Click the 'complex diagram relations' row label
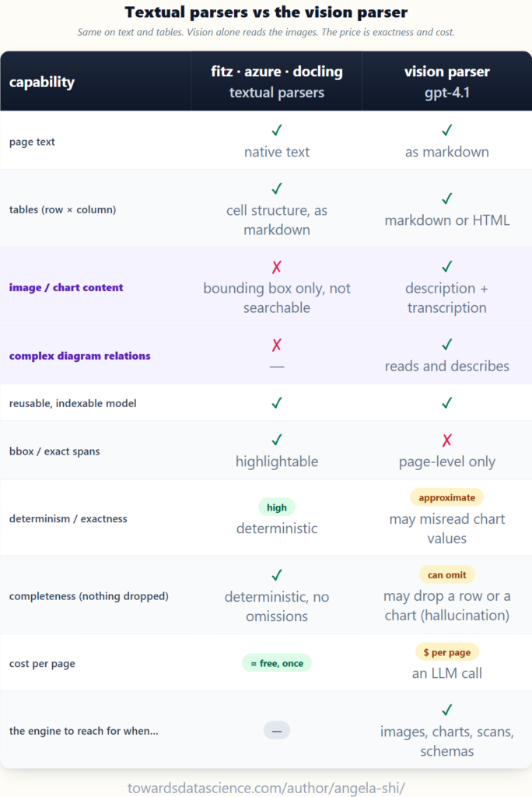Screen dimensions: 532x797 click(80, 356)
